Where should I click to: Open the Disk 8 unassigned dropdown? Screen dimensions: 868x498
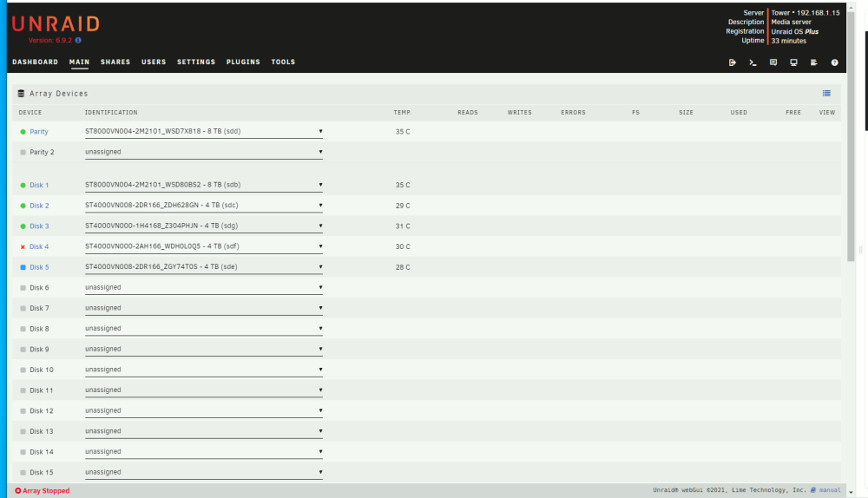pyautogui.click(x=204, y=329)
